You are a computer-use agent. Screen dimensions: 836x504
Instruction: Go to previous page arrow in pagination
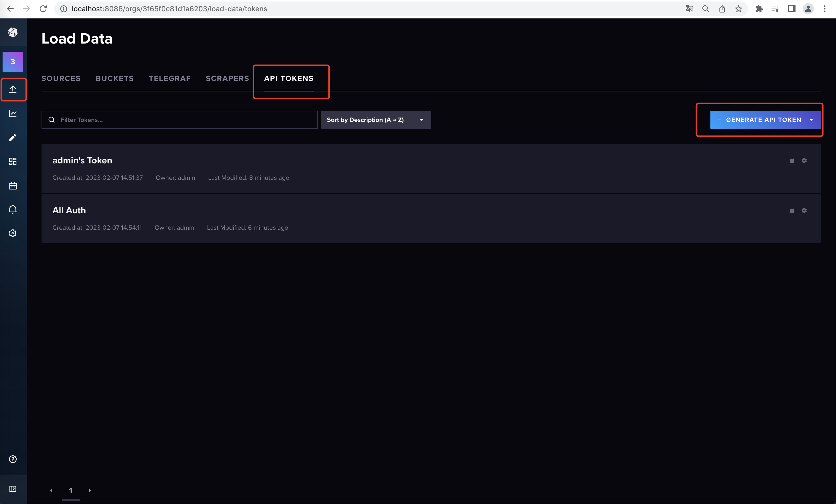click(52, 490)
